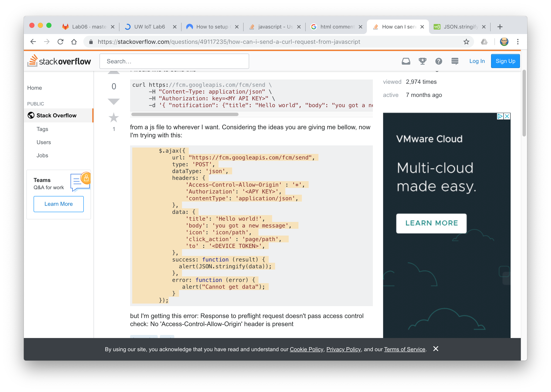Open the Stack Overflow inbox icon
Viewport: 551px width, 392px height.
[406, 61]
